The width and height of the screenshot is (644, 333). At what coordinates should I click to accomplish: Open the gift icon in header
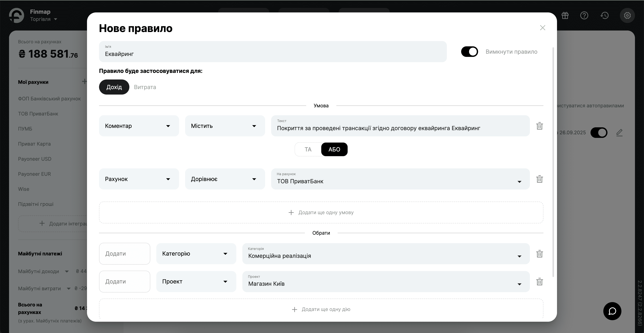[565, 15]
